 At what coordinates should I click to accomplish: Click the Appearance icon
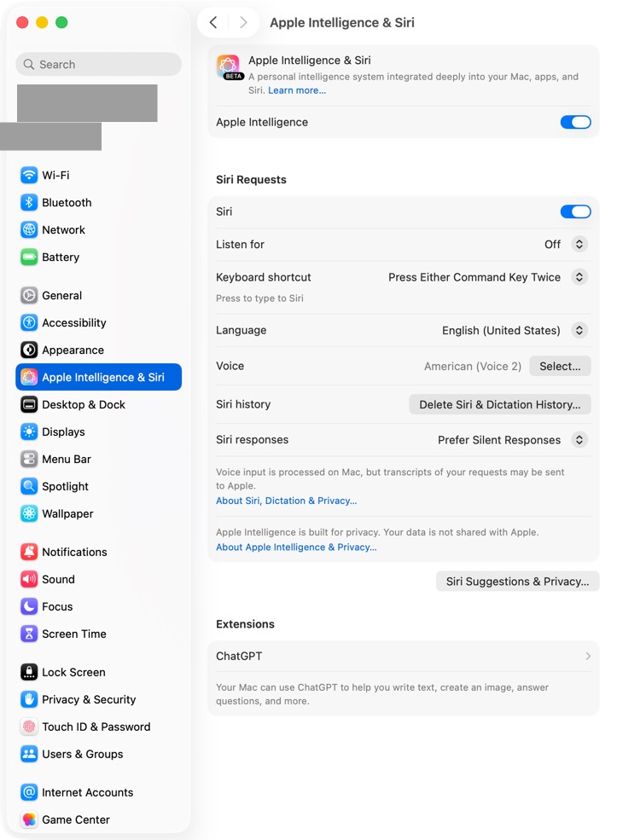[x=29, y=350]
